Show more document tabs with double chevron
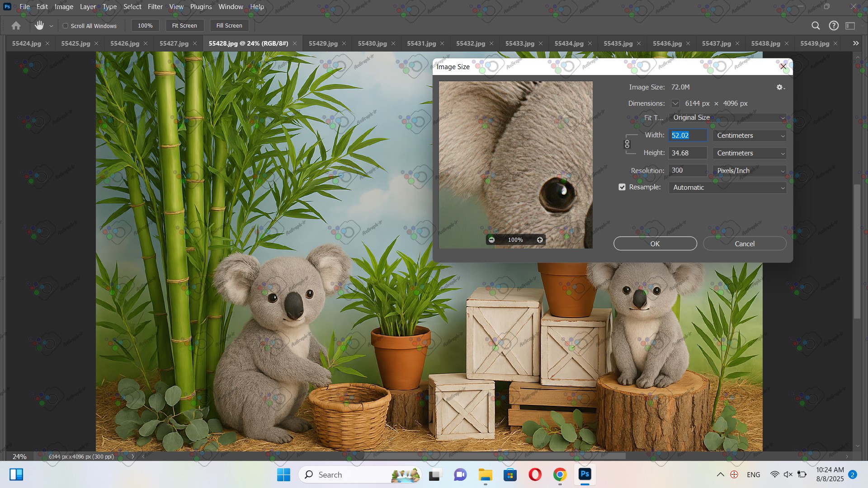868x488 pixels. click(x=855, y=43)
